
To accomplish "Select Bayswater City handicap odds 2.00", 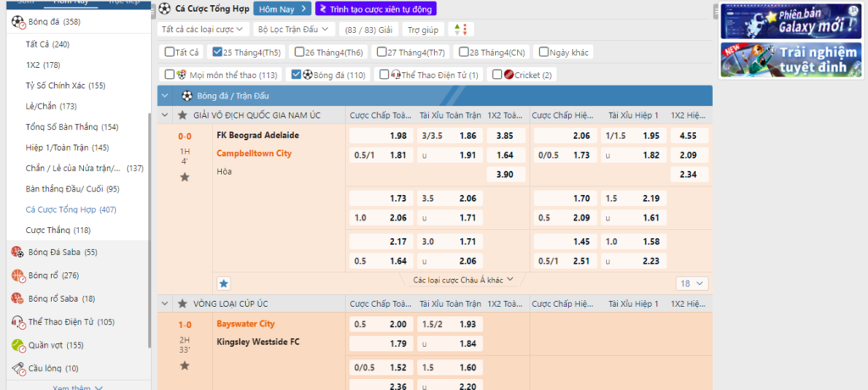I will [381, 325].
